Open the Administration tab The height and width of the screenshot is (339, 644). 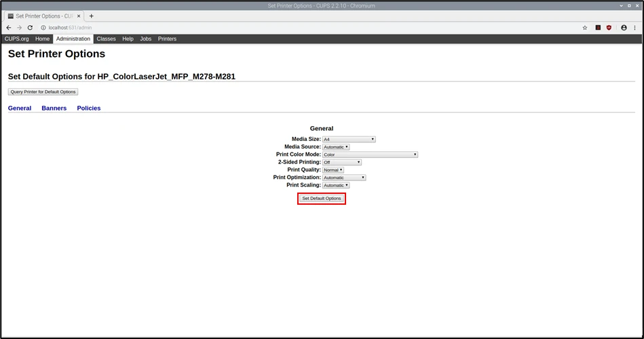tap(73, 39)
